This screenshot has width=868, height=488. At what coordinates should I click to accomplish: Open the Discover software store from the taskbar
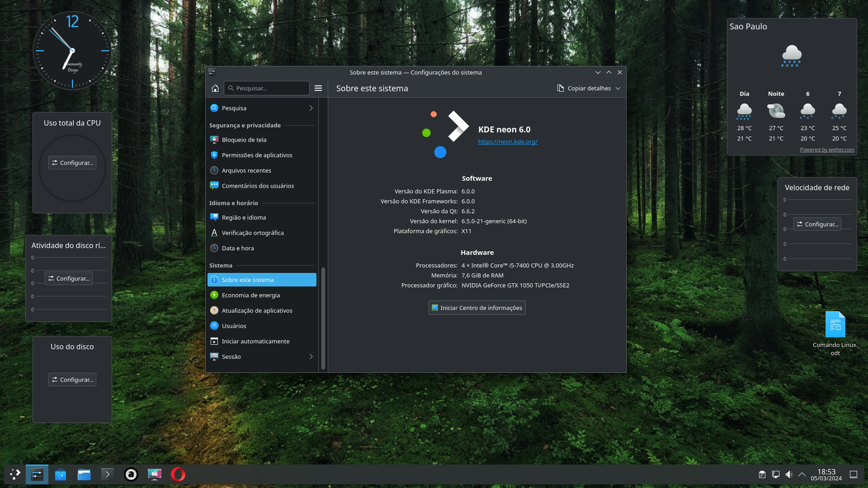(61, 474)
